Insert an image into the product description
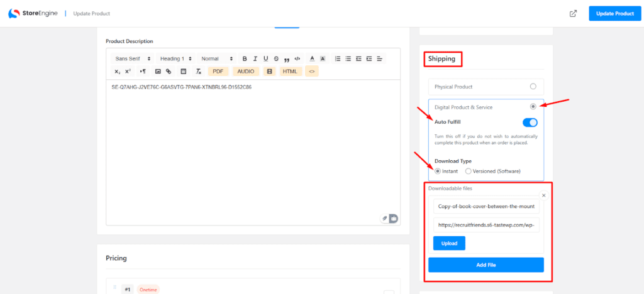The image size is (644, 294). 158,72
